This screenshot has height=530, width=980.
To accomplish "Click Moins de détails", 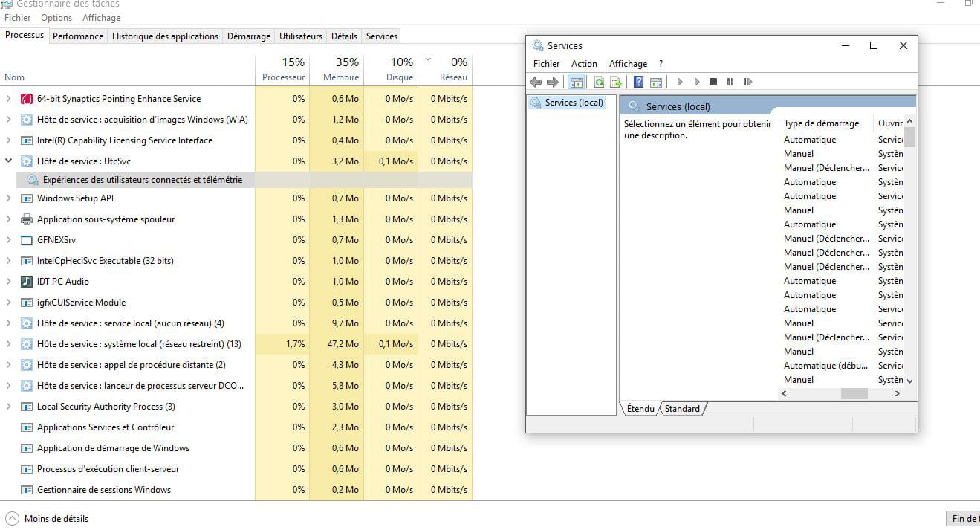I will 56,519.
